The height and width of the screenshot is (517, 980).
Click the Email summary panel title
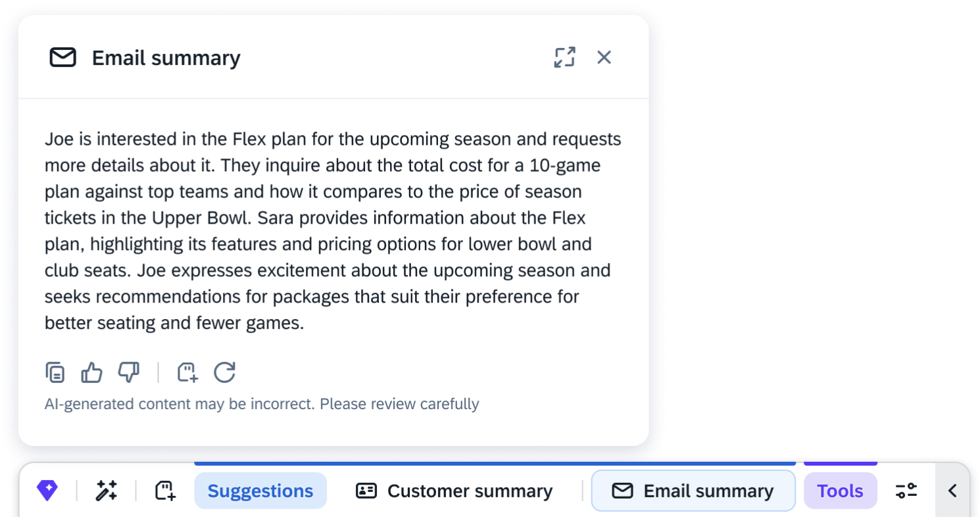click(166, 58)
